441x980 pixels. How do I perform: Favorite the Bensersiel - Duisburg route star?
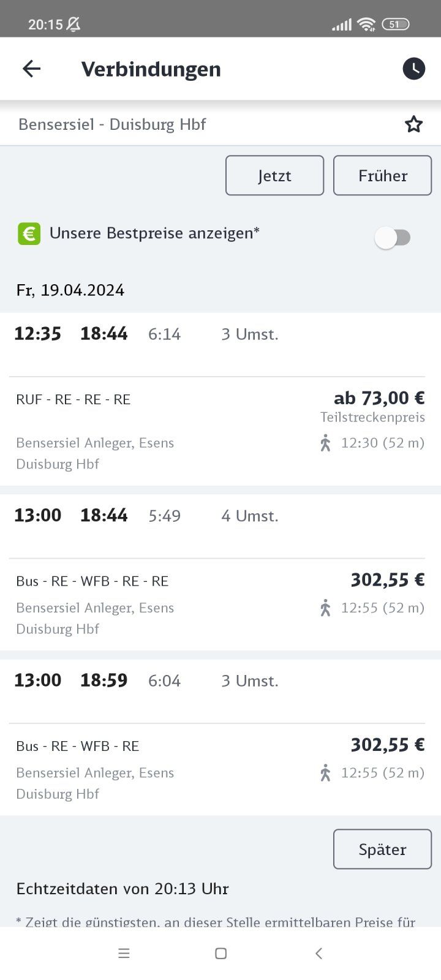pos(413,124)
